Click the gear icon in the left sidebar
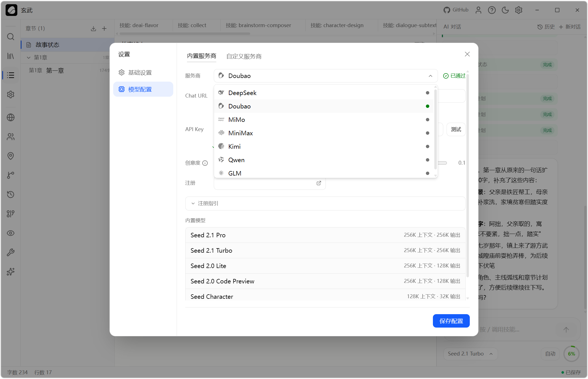 click(11, 94)
